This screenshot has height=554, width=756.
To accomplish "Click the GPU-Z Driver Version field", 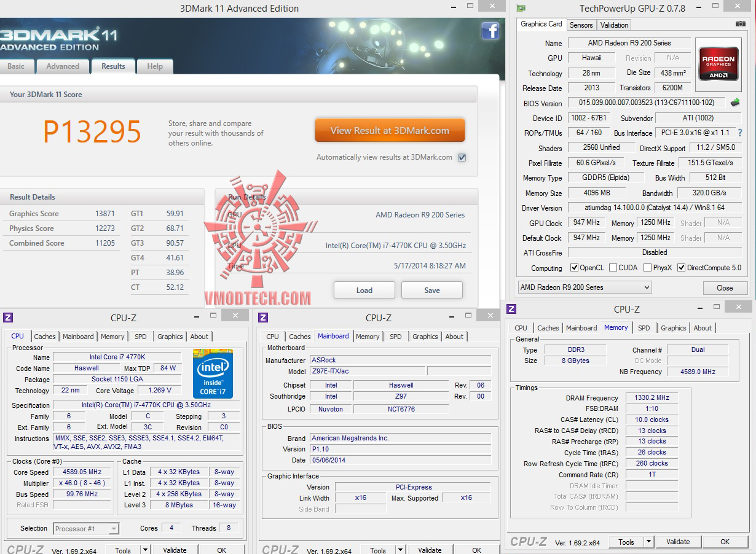I will point(655,208).
